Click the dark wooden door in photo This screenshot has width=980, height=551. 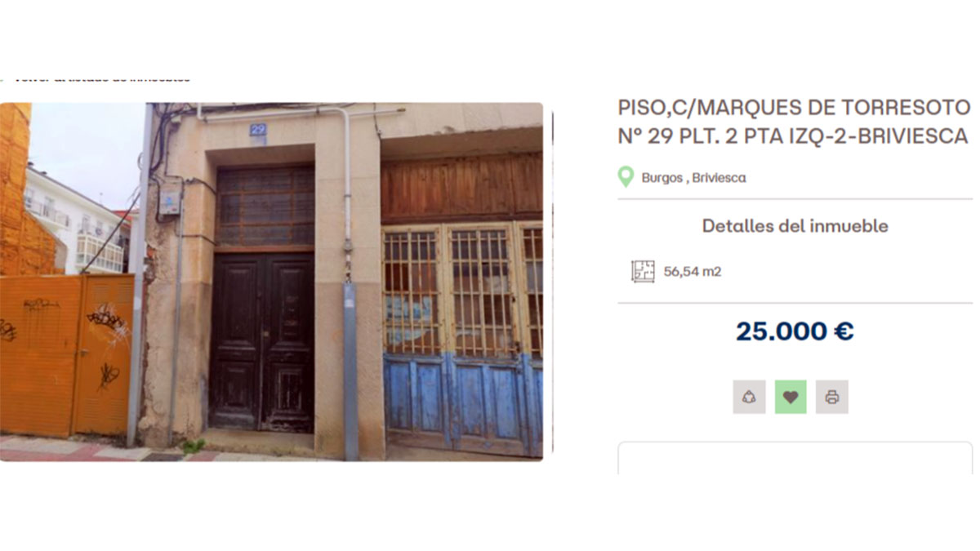point(261,342)
